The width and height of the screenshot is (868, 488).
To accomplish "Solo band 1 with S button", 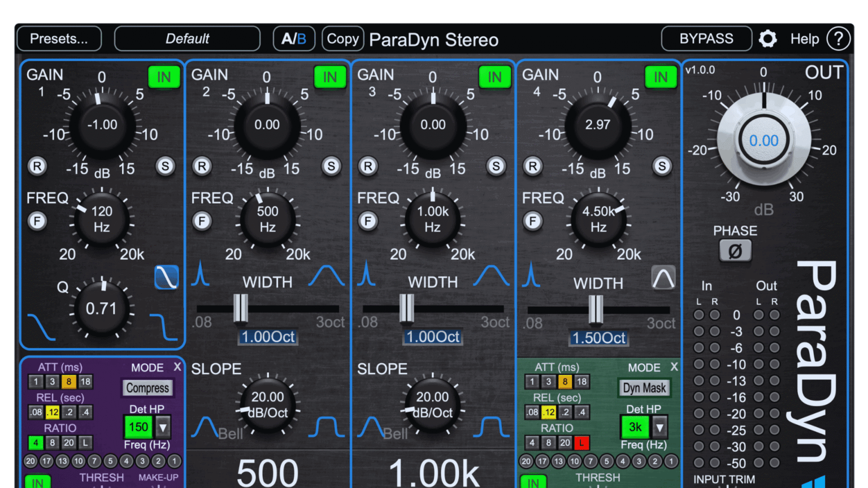I will [165, 166].
